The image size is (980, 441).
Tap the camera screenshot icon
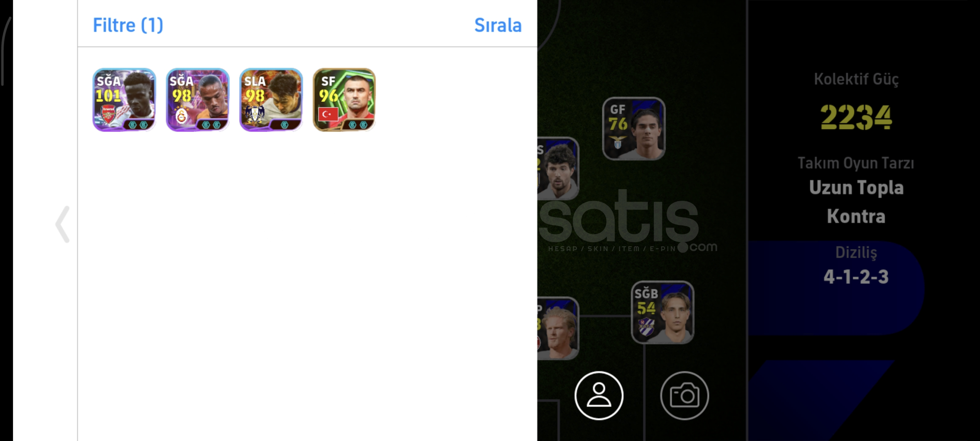(684, 395)
